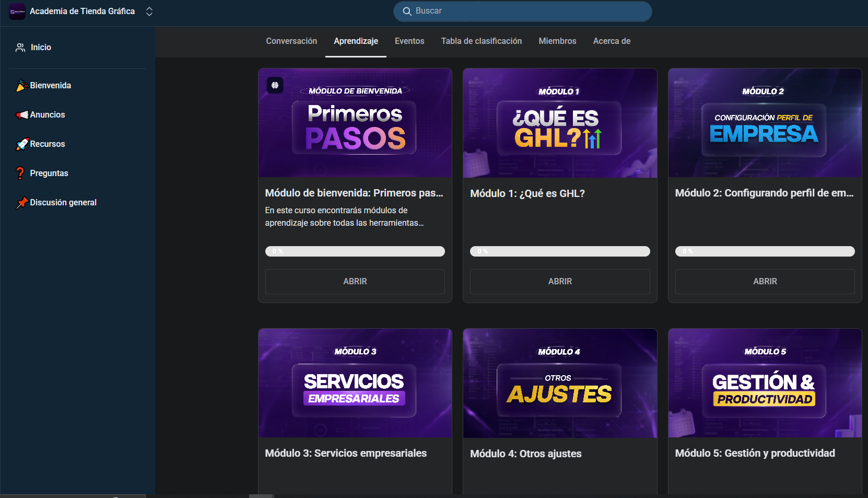This screenshot has width=868, height=498.
Task: Click the Módulo 1 progress bar
Action: (560, 251)
